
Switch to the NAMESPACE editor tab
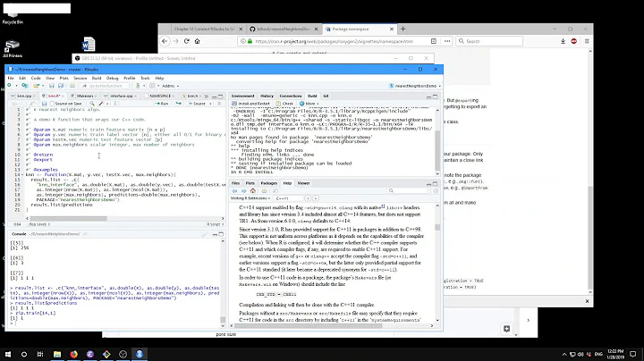tap(160, 96)
